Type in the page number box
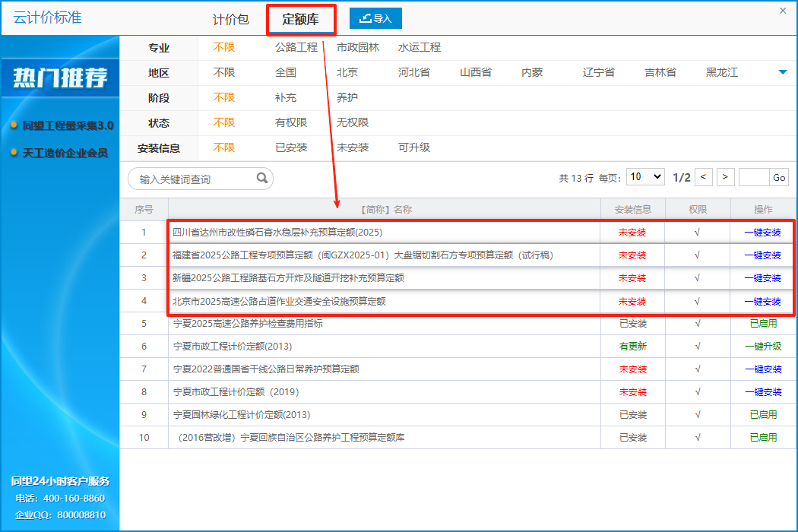The height and width of the screenshot is (532, 798). coord(753,177)
